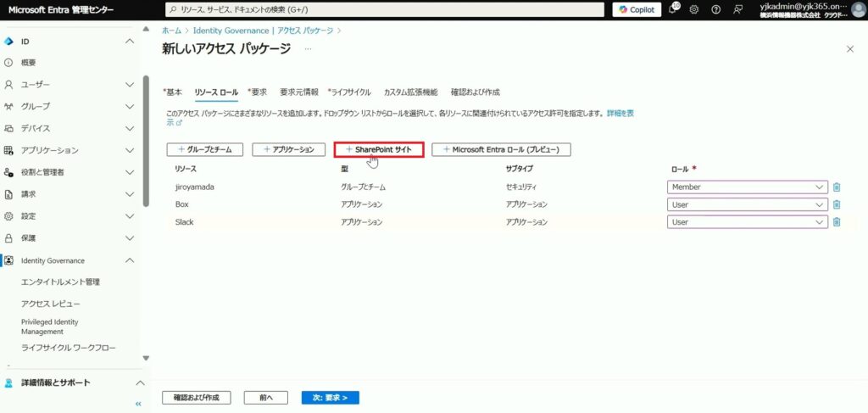The image size is (868, 413).
Task: Click the Identity Governance sidebar icon
Action: 8,260
